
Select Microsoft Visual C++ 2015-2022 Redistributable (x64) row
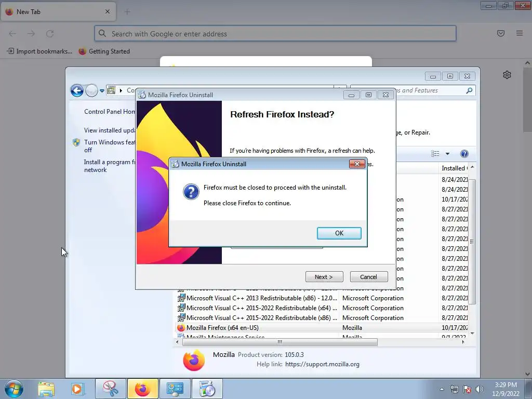(x=322, y=308)
